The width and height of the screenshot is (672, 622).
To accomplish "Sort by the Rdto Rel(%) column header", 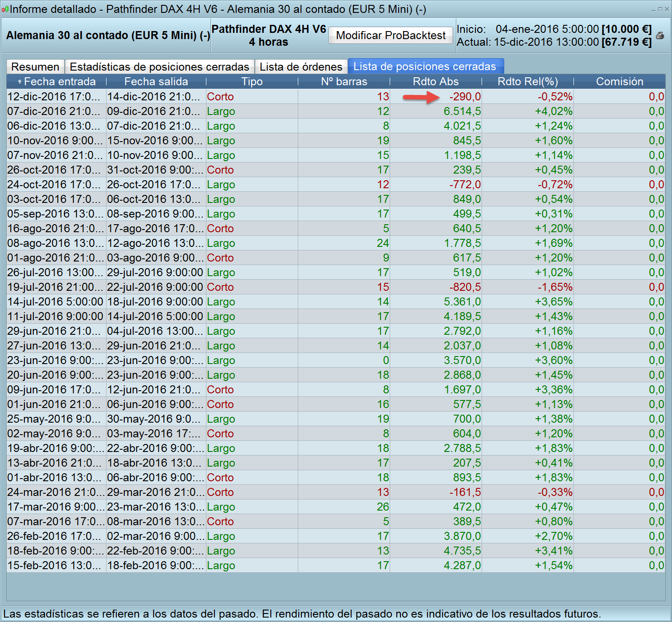I will [x=528, y=82].
